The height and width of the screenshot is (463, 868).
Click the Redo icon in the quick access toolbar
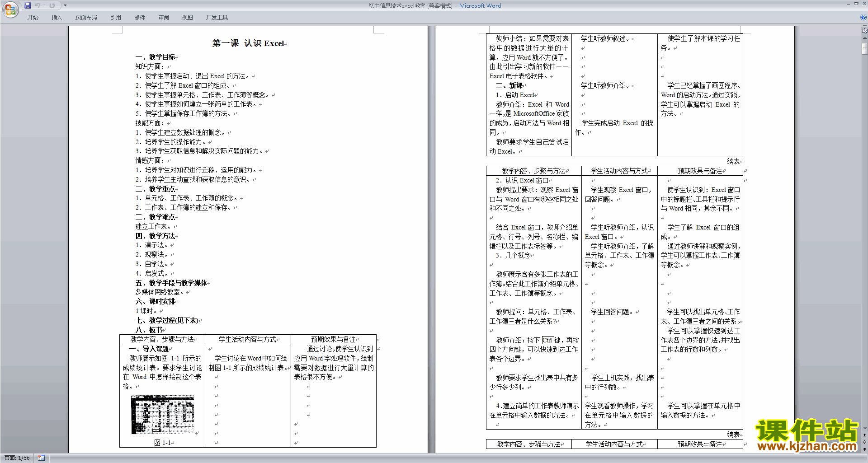coord(52,5)
